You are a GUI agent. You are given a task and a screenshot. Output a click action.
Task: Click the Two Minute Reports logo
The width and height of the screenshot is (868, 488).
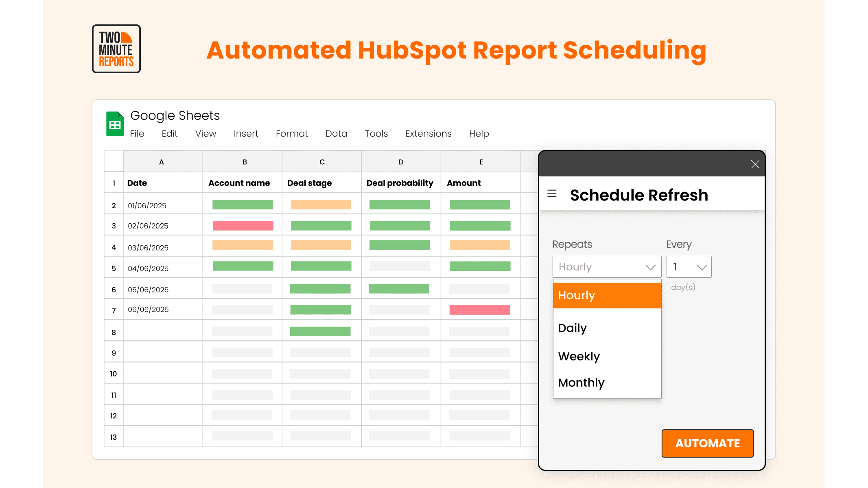(116, 49)
